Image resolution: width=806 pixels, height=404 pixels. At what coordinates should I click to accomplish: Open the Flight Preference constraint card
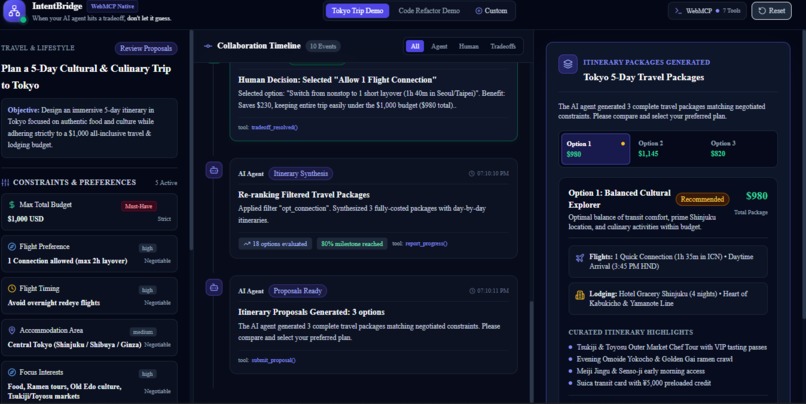coord(89,254)
